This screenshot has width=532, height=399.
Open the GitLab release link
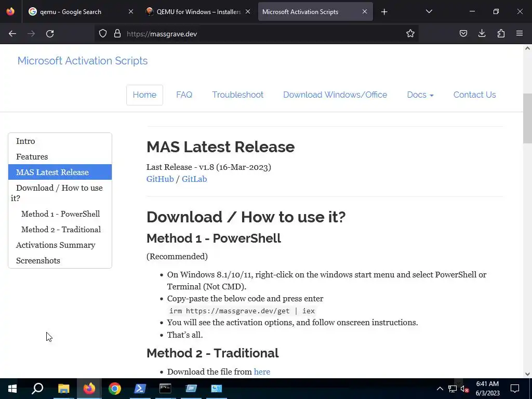[194, 179]
